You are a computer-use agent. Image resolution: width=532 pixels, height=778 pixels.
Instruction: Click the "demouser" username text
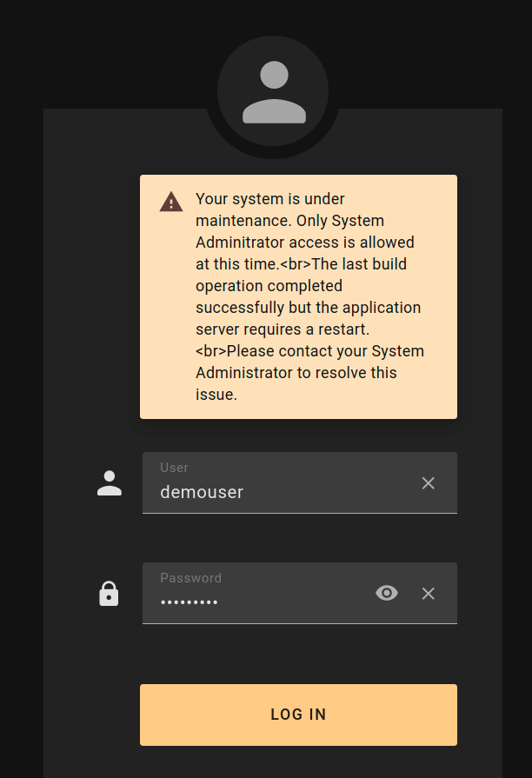(x=202, y=492)
